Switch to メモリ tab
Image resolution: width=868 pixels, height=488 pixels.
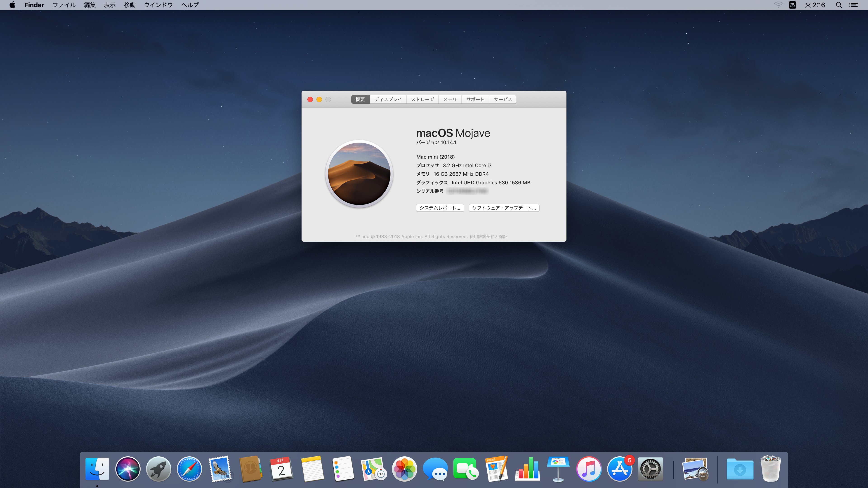(x=450, y=99)
